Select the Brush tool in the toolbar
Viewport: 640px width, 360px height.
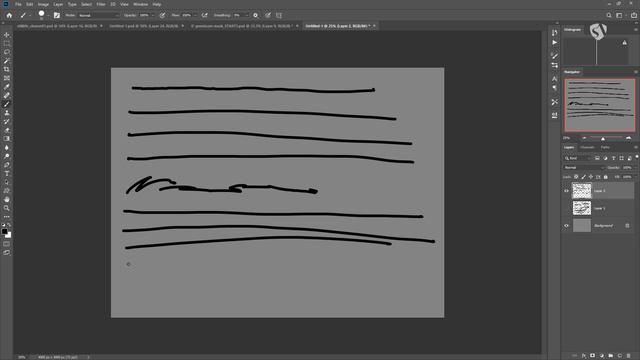pyautogui.click(x=7, y=104)
